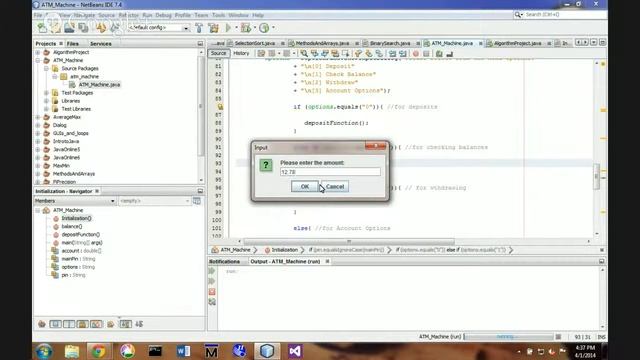Select depositFunction() in Navigator
640x360 pixels.
80,234
